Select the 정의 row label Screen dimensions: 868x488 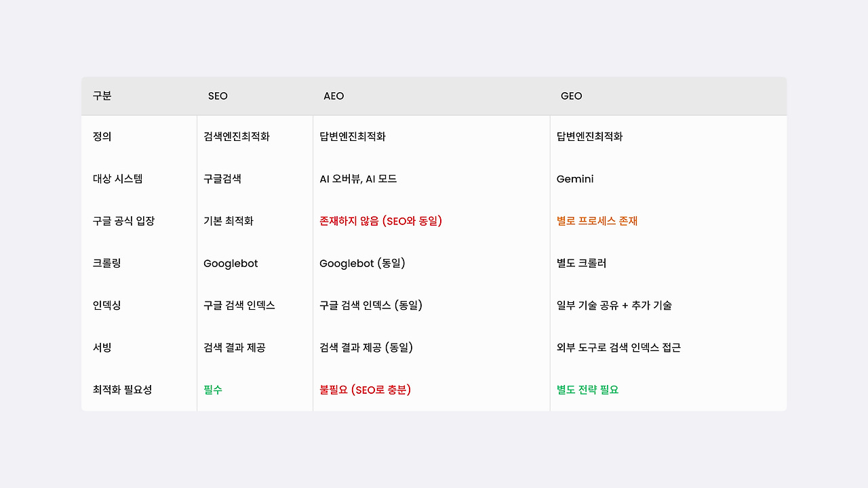102,137
